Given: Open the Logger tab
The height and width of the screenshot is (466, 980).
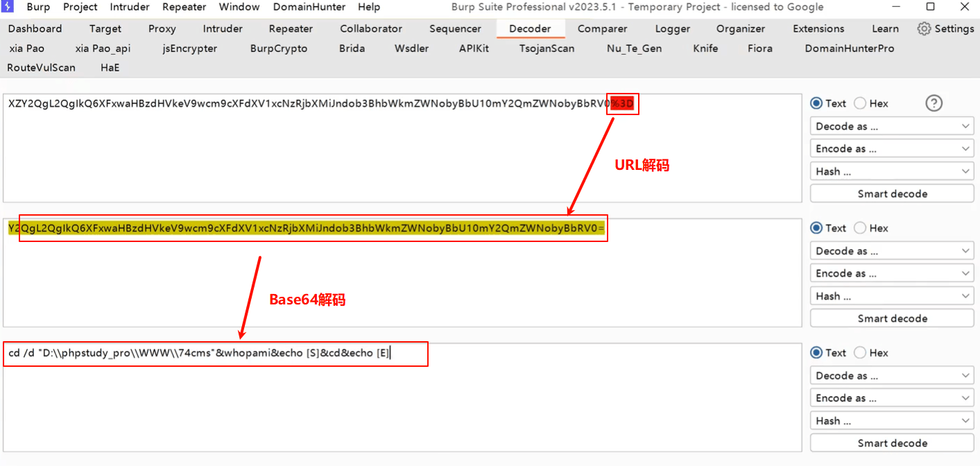Looking at the screenshot, I should pyautogui.click(x=673, y=29).
